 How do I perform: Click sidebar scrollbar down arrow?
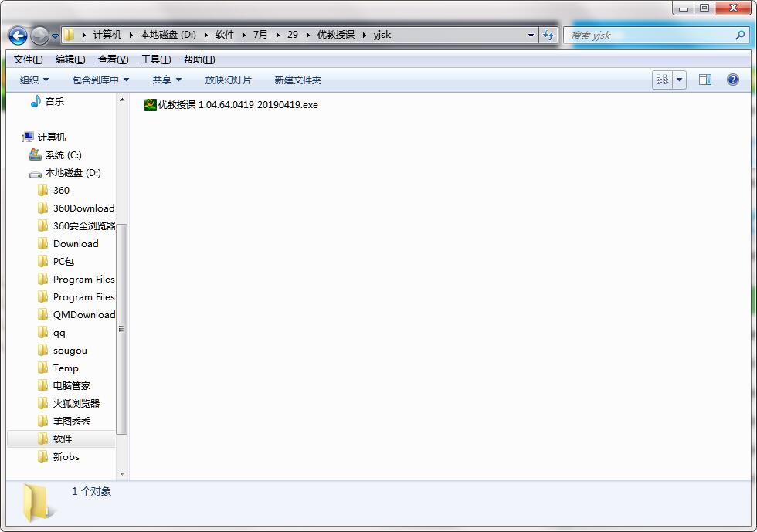click(x=122, y=473)
